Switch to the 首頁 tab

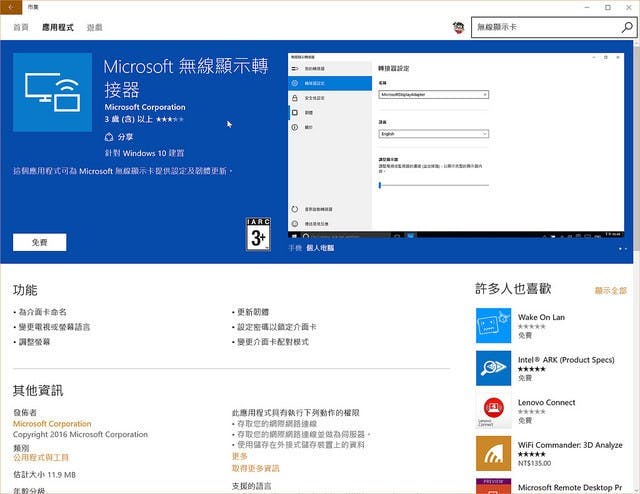21,29
